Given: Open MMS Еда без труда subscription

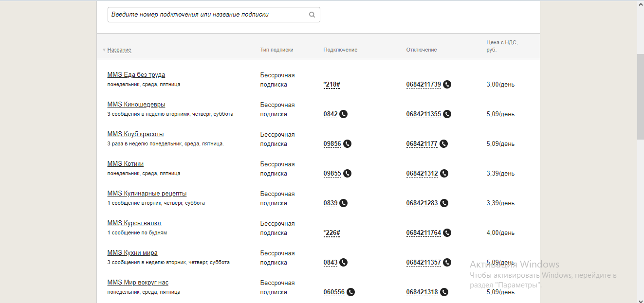Looking at the screenshot, I should click(136, 75).
